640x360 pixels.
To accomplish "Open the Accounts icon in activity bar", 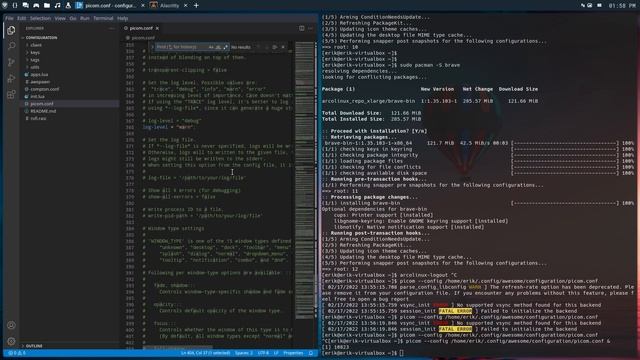I will click(11, 325).
